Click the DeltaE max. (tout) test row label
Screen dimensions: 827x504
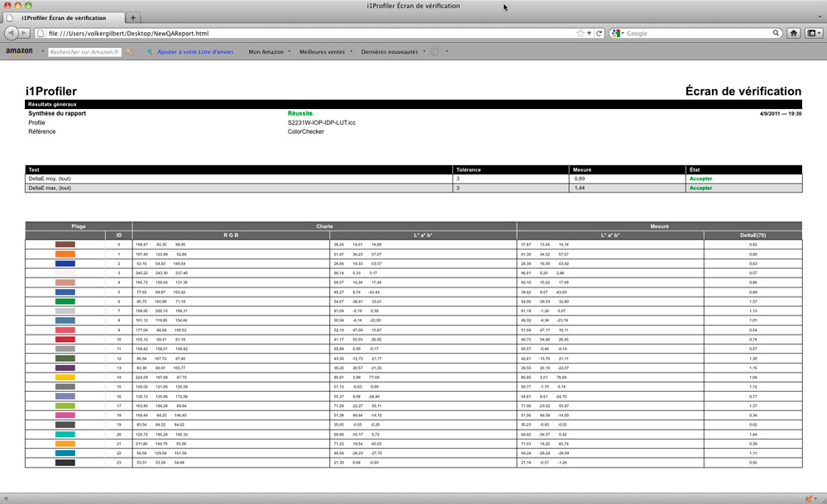pyautogui.click(x=50, y=188)
